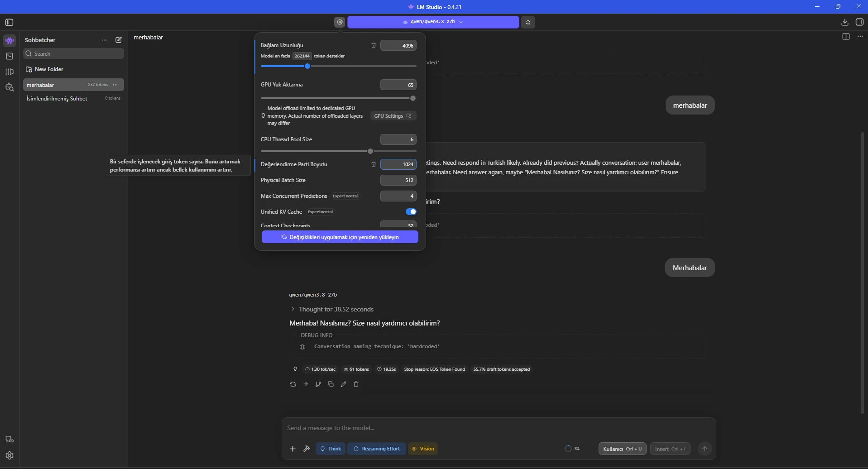Toggle the Vision option
Viewport: 868px width, 469px height.
tap(423, 449)
